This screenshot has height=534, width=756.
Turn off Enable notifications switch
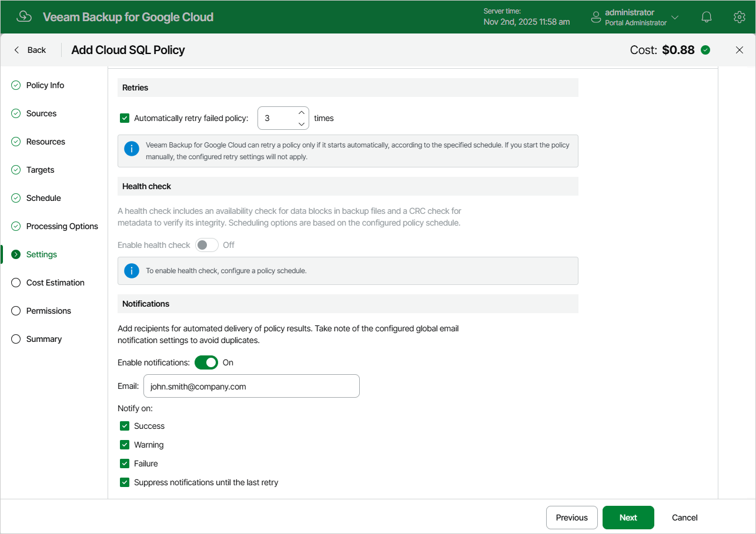pyautogui.click(x=206, y=362)
